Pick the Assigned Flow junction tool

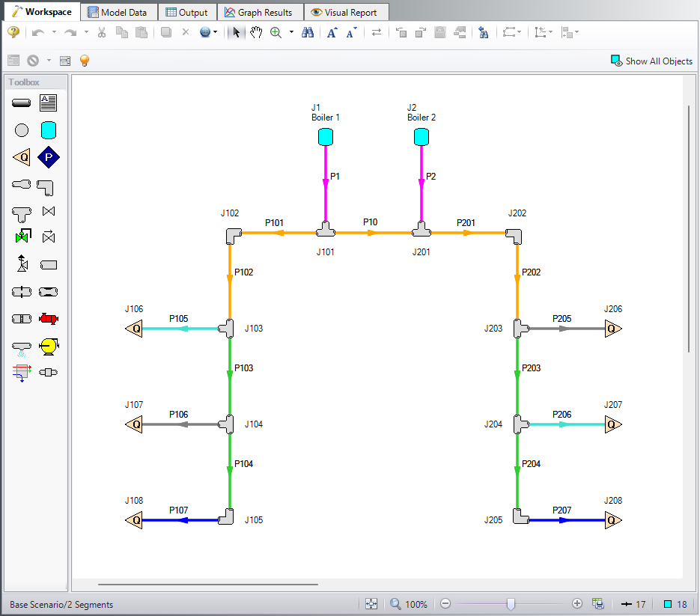coord(21,157)
